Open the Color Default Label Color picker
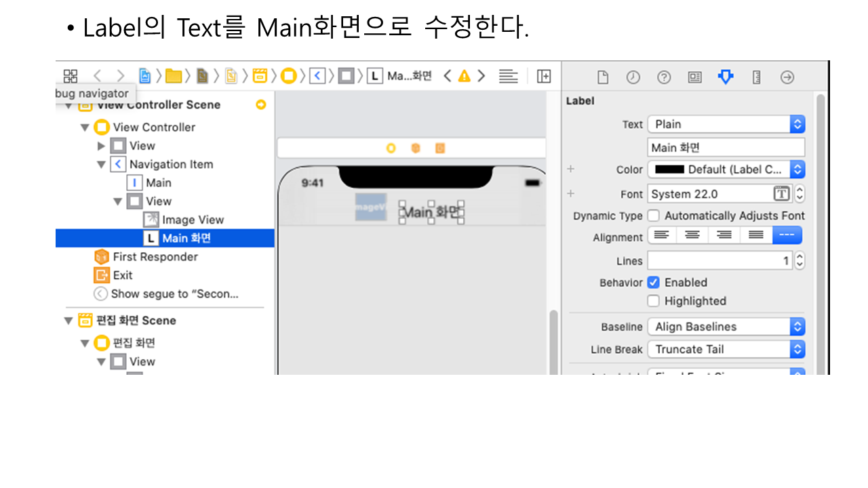This screenshot has width=868, height=488. click(x=726, y=169)
